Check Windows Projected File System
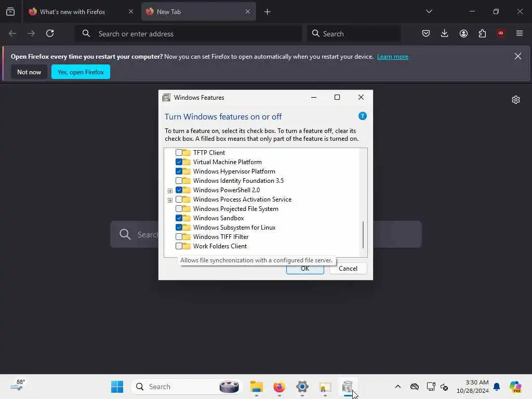Screen dimensions: 532x399 pyautogui.click(x=179, y=209)
